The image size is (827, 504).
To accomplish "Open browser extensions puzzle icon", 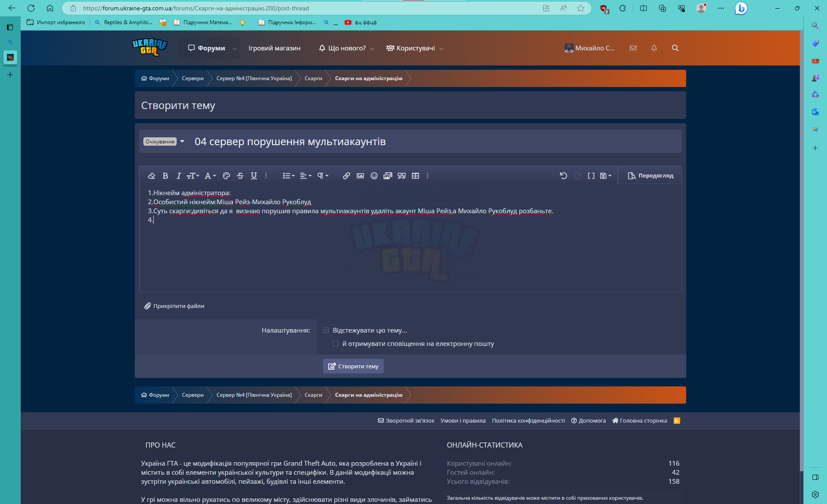I will 622,8.
